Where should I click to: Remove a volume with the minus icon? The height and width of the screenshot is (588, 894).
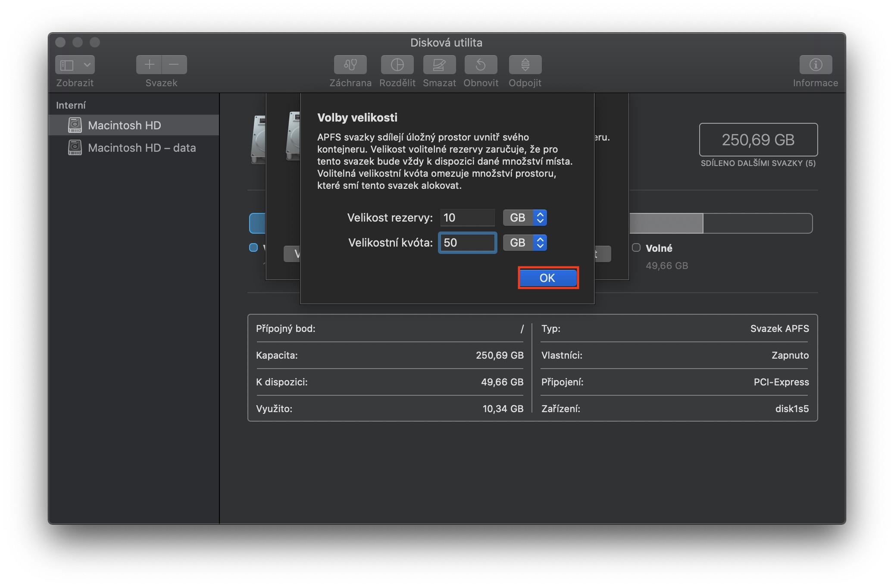(174, 65)
